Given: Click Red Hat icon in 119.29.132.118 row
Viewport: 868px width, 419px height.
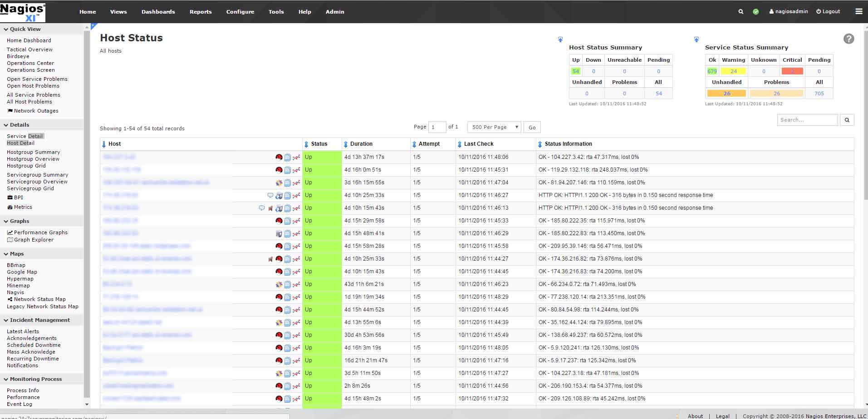Looking at the screenshot, I should click(279, 170).
